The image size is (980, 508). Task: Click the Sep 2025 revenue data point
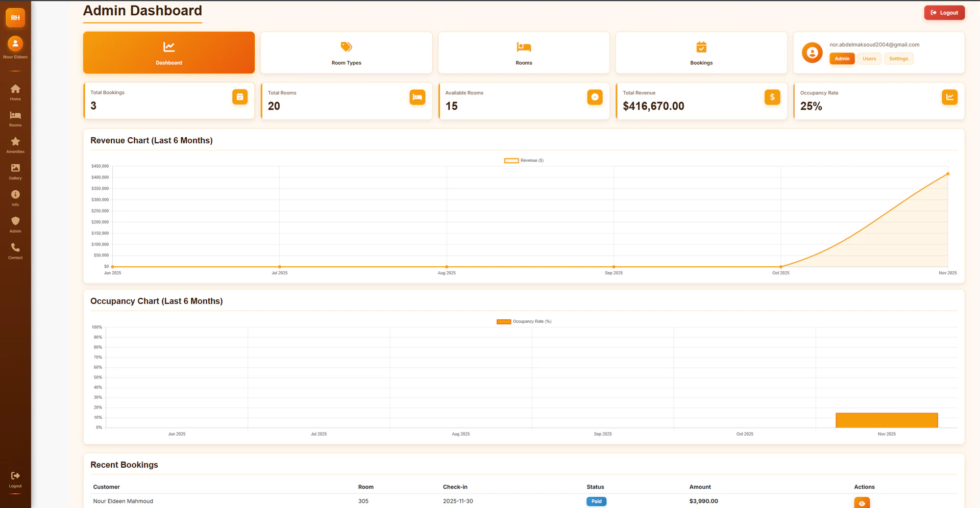point(614,267)
